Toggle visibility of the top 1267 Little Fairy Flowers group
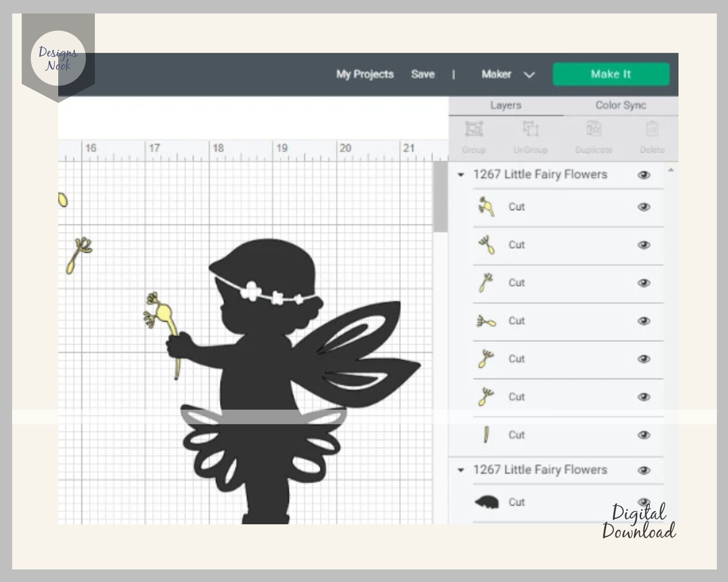 pos(644,175)
